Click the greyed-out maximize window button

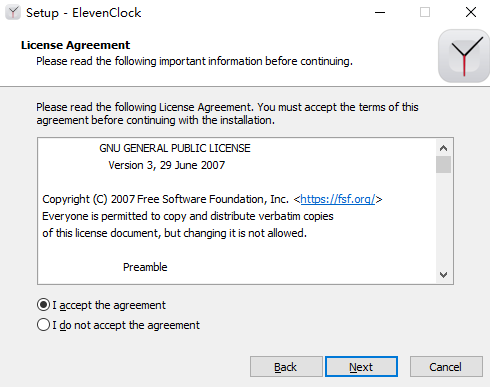(x=425, y=13)
